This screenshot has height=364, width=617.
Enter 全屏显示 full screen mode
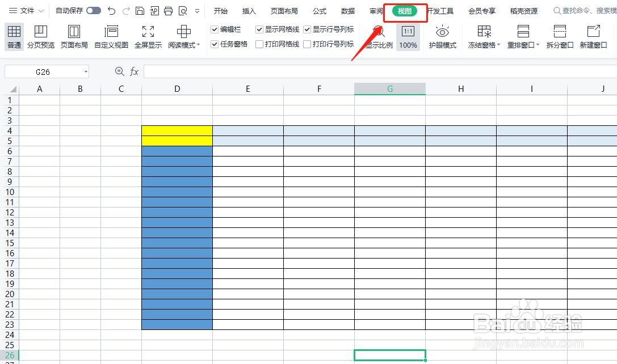coord(148,36)
